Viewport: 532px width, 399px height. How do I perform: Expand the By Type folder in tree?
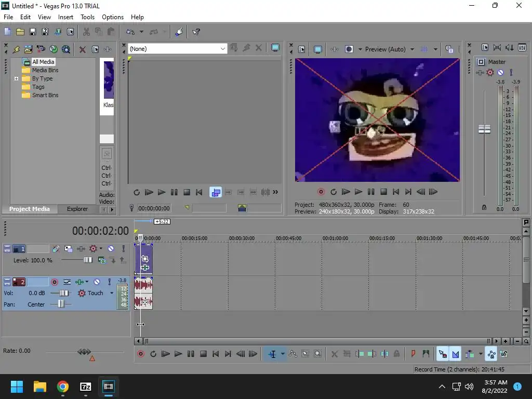point(16,78)
